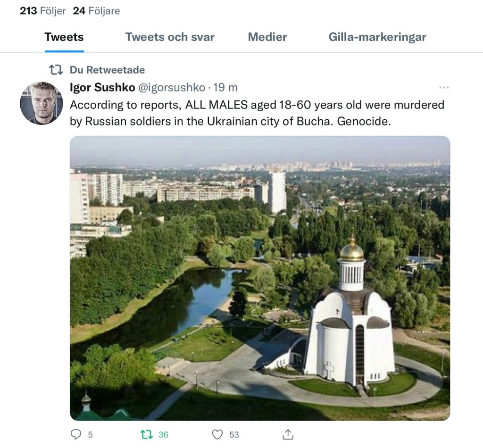483x448 pixels.
Task: Select the Medier tab
Action: click(x=267, y=37)
